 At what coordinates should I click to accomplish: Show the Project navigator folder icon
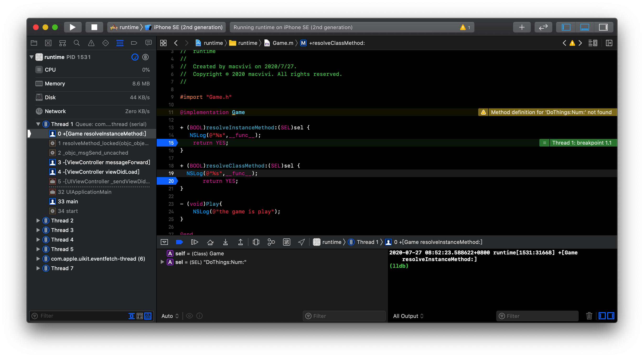[x=34, y=43]
